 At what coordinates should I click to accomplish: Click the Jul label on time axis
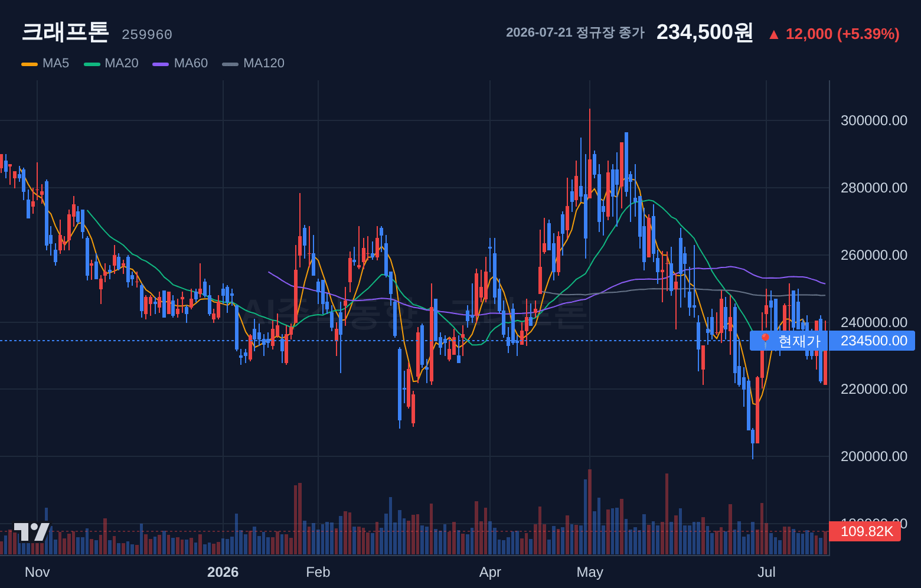point(766,572)
